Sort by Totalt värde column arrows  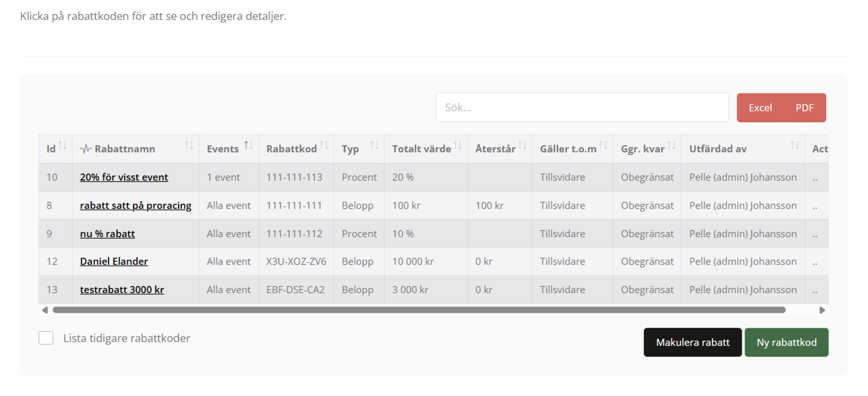[x=457, y=146]
